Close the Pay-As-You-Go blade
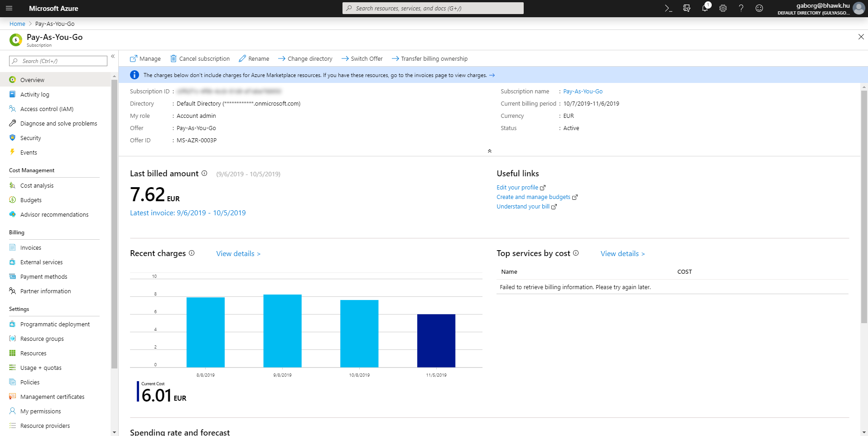 coord(861,37)
